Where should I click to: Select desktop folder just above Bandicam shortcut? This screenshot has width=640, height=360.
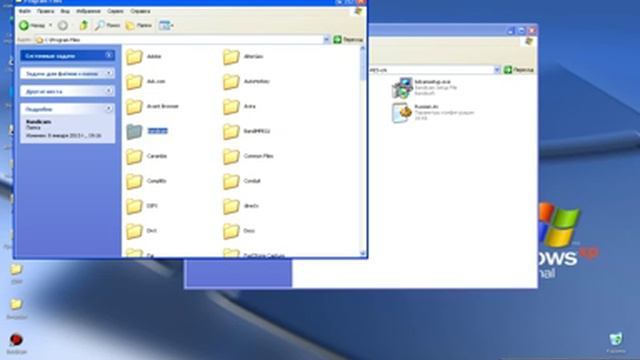[16, 308]
